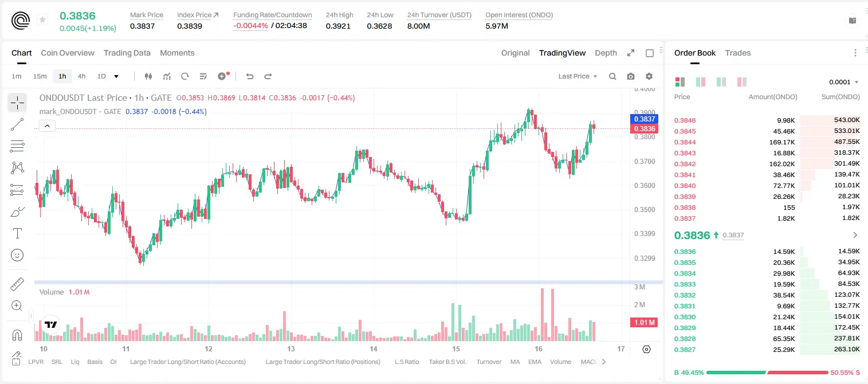Select the 4h timeframe

tap(82, 76)
